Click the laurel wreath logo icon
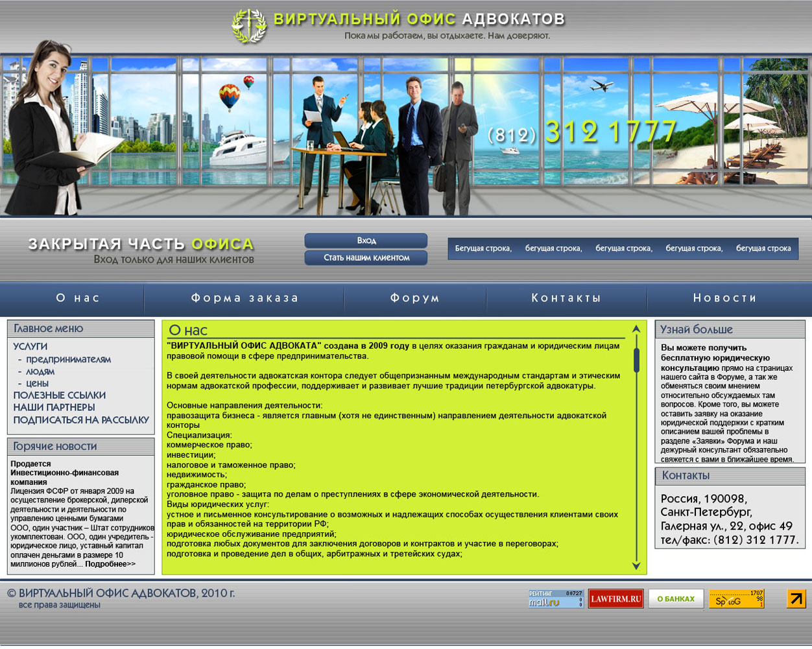This screenshot has width=812, height=649. click(x=249, y=27)
